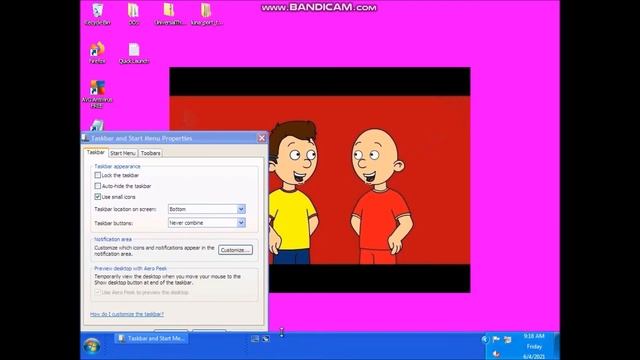Click the second small icon in taskbar middle
Viewport: 640px width, 360px height.
click(266, 339)
